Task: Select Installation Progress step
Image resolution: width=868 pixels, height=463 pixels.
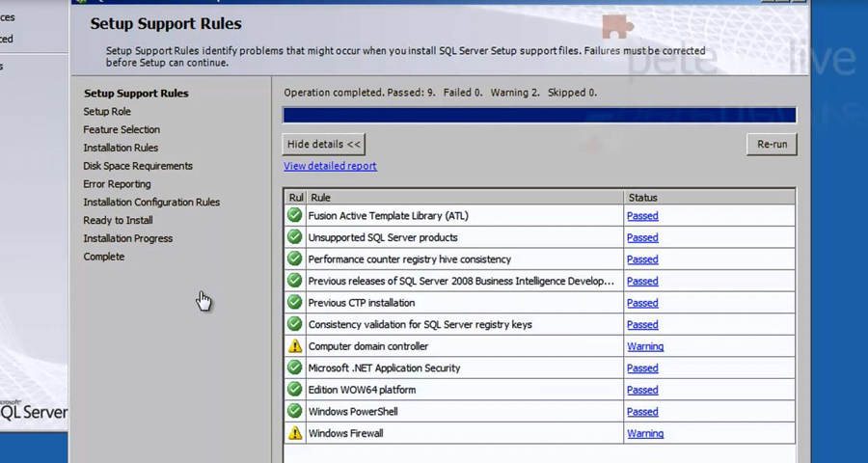Action: pyautogui.click(x=128, y=238)
